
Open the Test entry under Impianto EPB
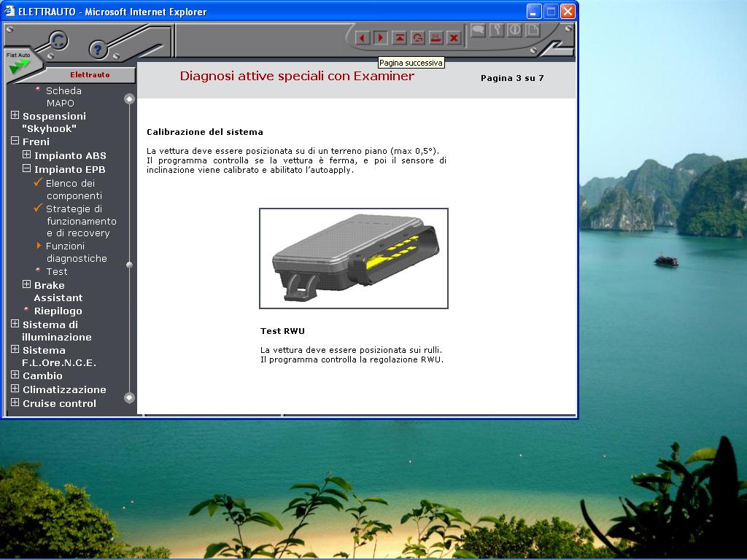(57, 271)
